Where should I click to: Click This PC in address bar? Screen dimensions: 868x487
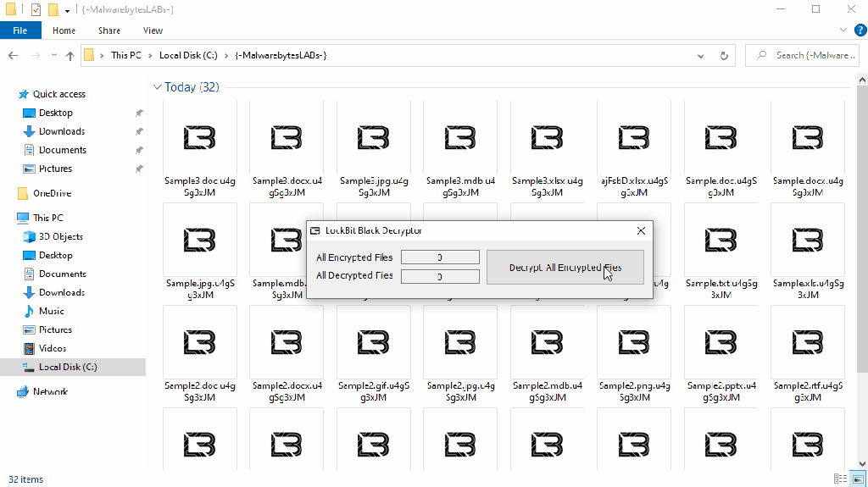pyautogui.click(x=125, y=55)
